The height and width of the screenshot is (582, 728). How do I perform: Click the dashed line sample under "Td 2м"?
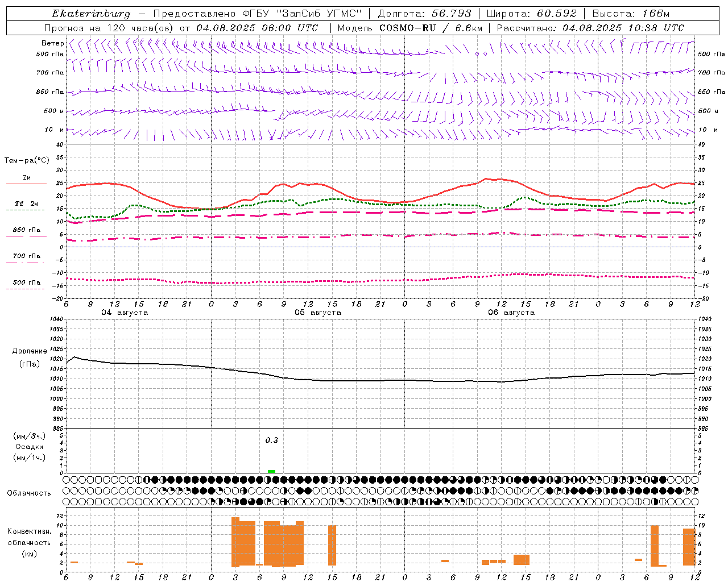pos(26,210)
